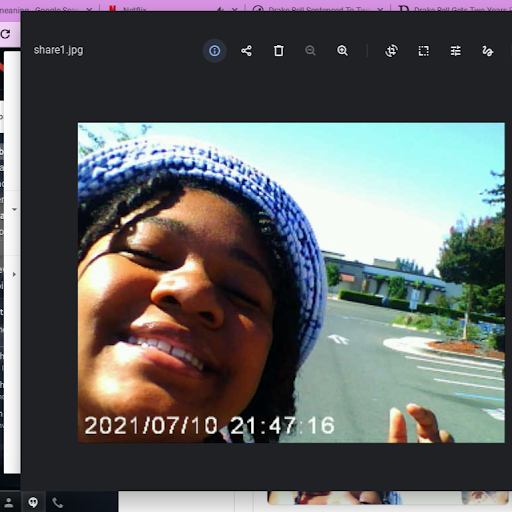Viewport: 512px width, 512px height.
Task: Open the image info panel
Action: pyautogui.click(x=214, y=51)
